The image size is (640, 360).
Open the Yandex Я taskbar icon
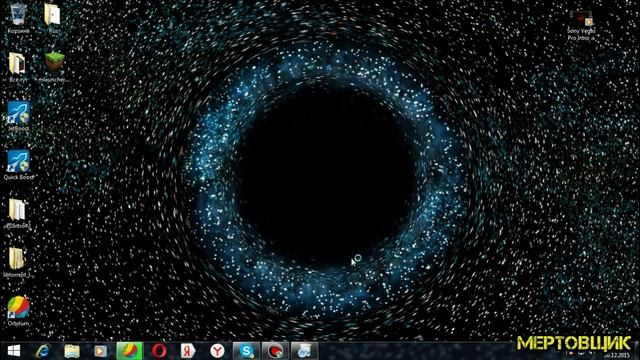(188, 351)
